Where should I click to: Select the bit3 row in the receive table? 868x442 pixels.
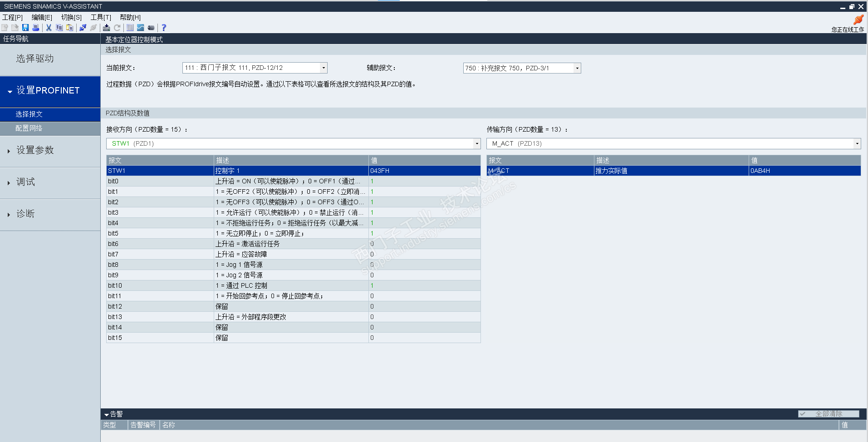[x=293, y=212]
